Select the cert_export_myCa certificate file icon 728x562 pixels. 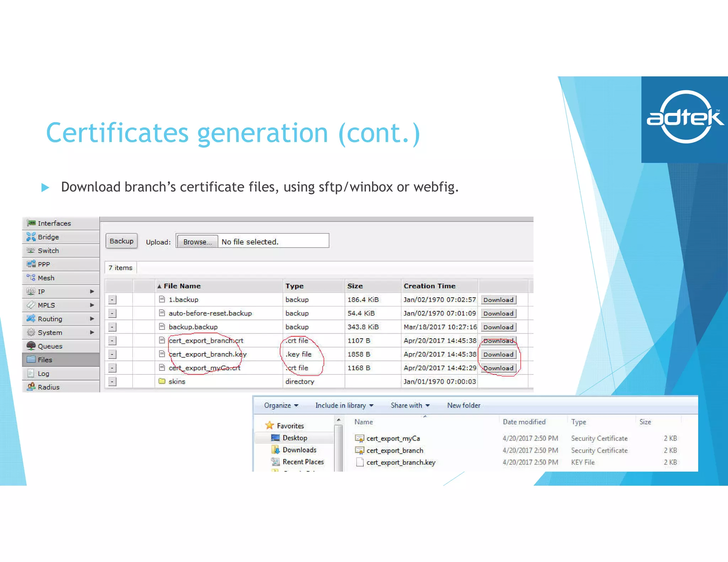(x=359, y=438)
